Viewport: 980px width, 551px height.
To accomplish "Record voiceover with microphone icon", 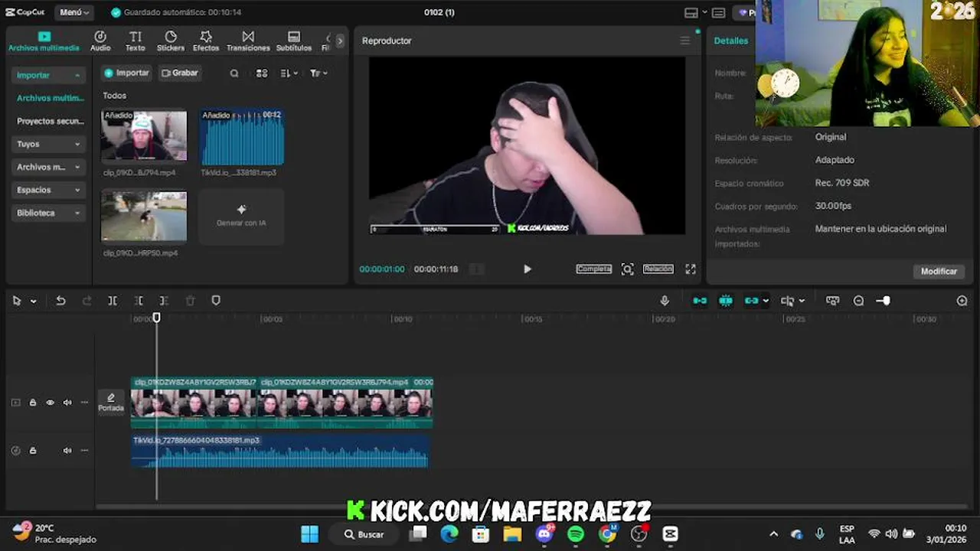I will [x=665, y=301].
